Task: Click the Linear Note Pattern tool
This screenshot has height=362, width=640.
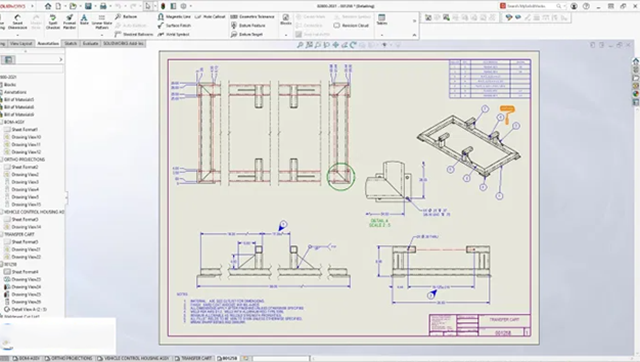Action: (x=102, y=22)
